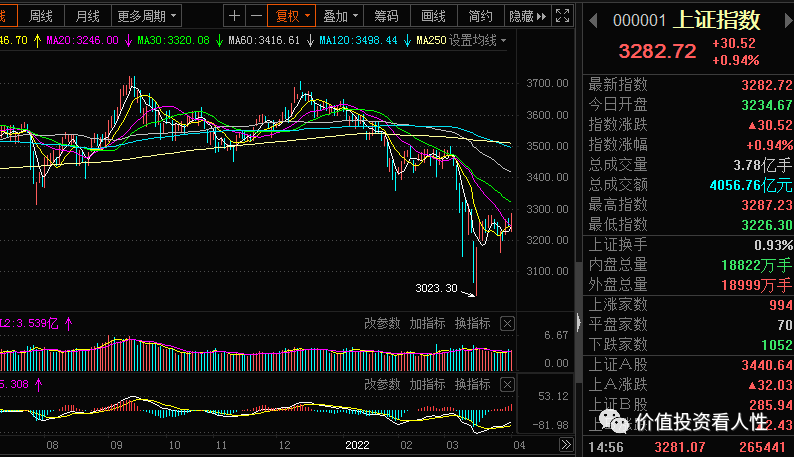
Task: Select 上证指数 stock name title
Action: pos(718,20)
